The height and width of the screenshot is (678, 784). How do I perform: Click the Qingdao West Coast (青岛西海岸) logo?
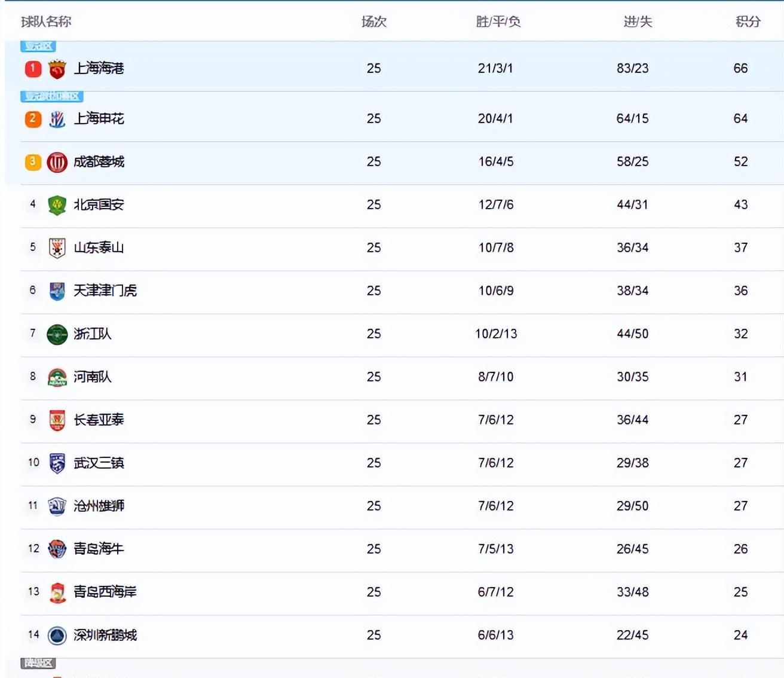point(57,593)
